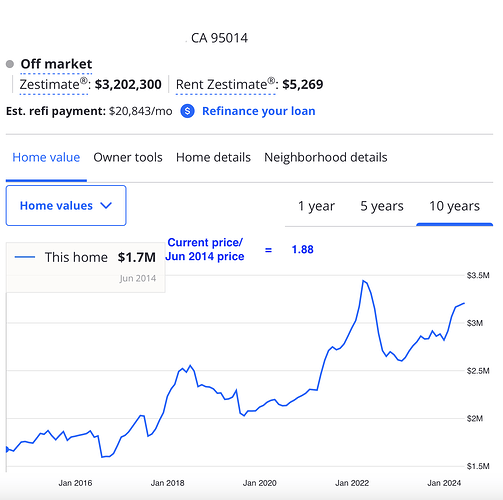503x500 pixels.
Task: Choose the 10 years chart range
Action: coord(454,206)
